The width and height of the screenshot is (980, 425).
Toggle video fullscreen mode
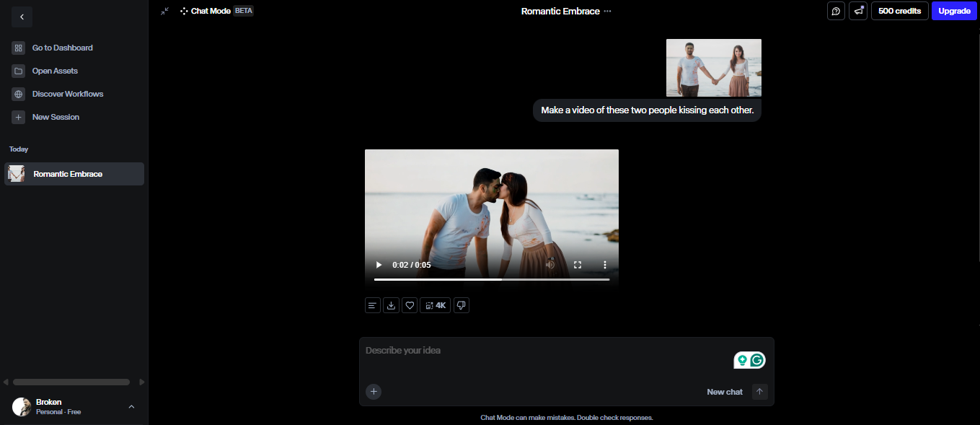point(578,265)
